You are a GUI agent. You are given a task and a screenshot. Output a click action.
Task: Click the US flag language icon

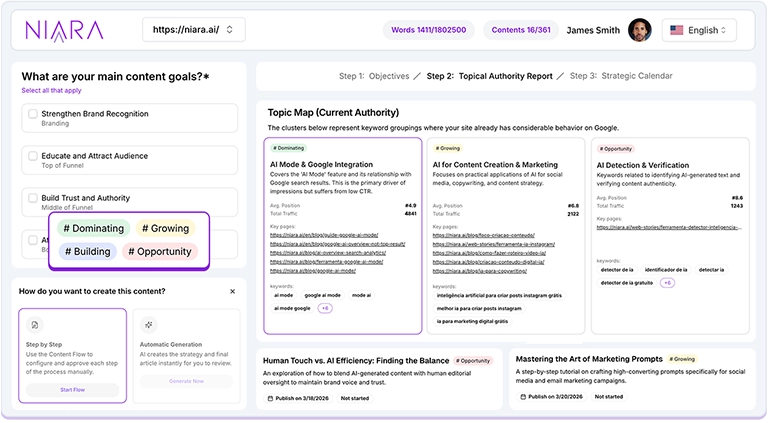tap(676, 30)
